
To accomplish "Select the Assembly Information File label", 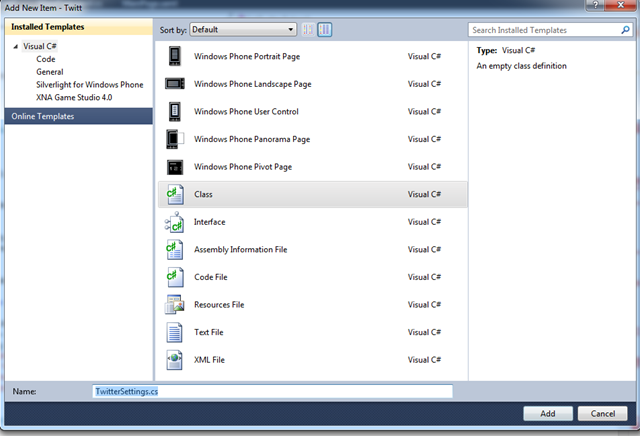I will pos(240,249).
